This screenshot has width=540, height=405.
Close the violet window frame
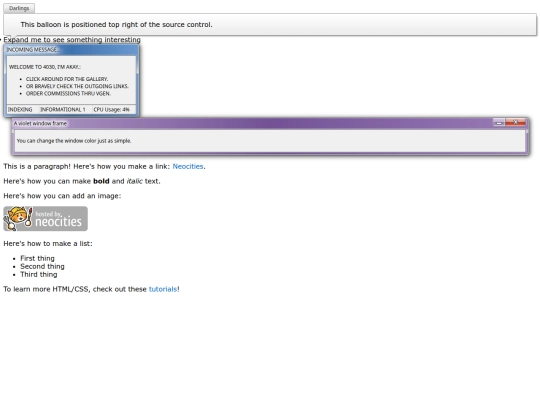coord(516,123)
